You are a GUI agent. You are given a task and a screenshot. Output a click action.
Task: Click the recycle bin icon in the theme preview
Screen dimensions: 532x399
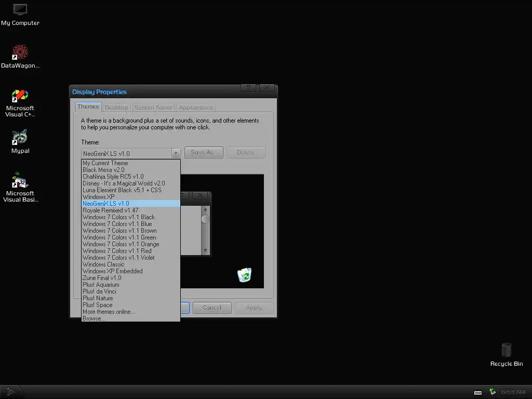pos(244,275)
